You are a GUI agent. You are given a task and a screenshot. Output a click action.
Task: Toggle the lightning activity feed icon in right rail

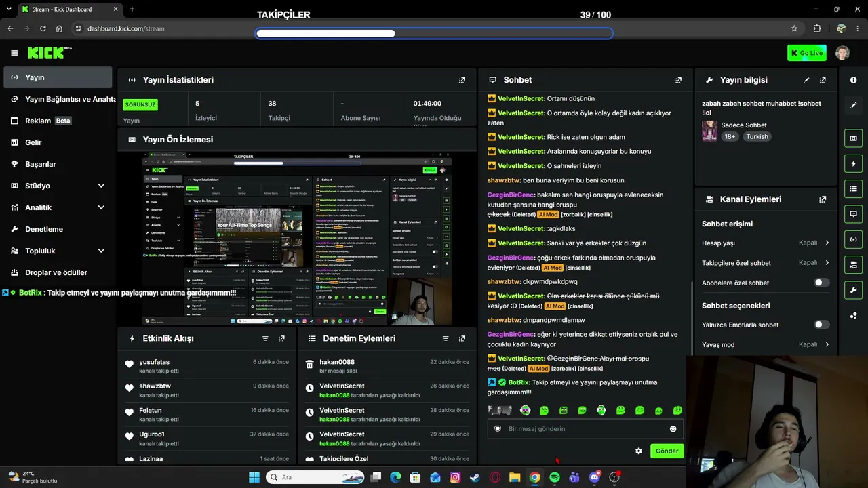pos(853,163)
